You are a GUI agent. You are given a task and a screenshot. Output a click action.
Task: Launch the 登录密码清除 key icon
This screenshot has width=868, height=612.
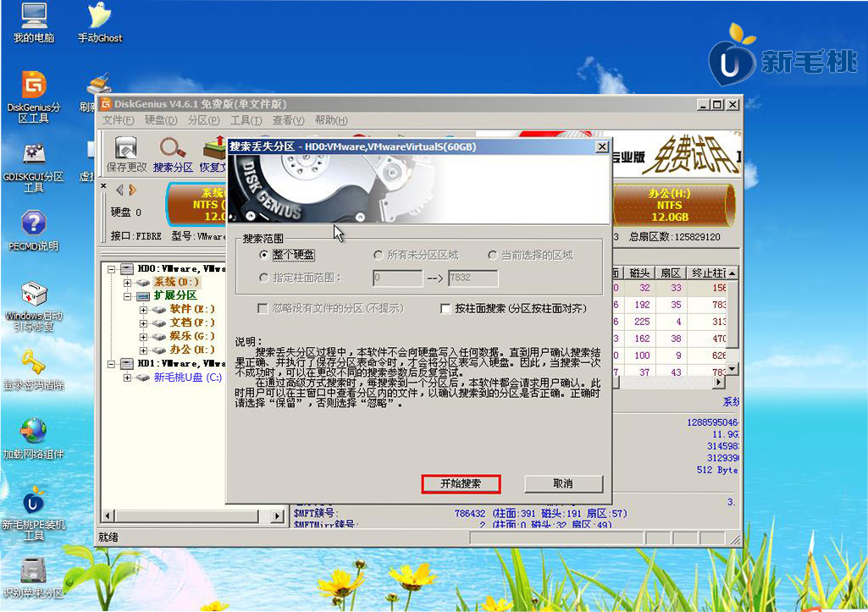34,370
